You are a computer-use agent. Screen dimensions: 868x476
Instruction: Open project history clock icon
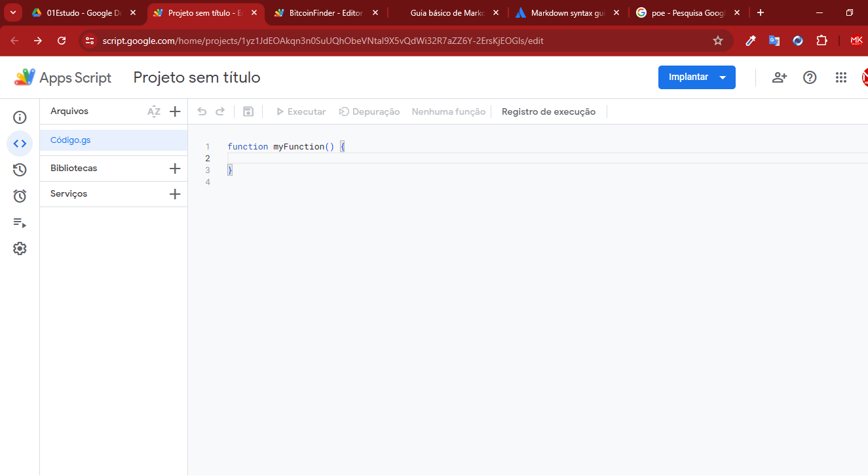point(20,170)
